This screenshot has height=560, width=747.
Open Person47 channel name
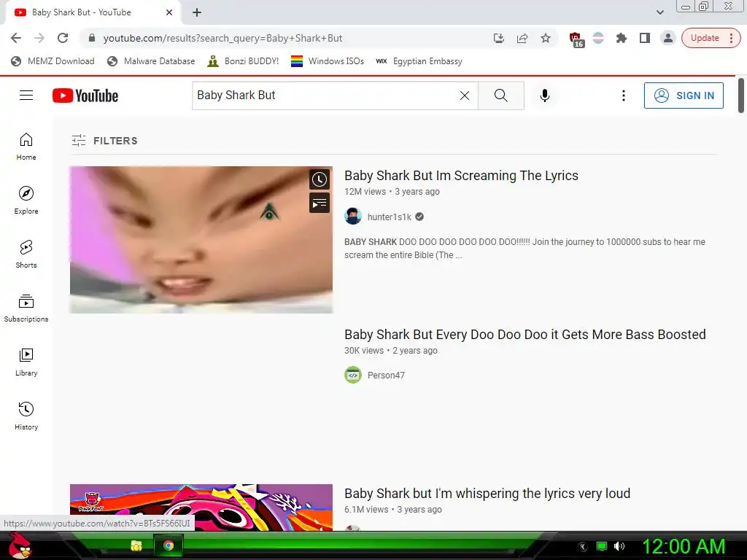coord(386,376)
